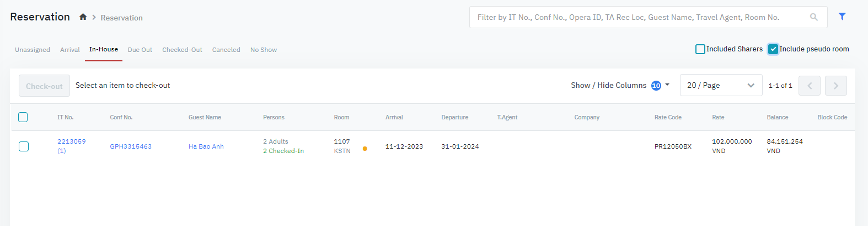Open the Checked-Out tab
The width and height of the screenshot is (868, 226).
point(182,50)
